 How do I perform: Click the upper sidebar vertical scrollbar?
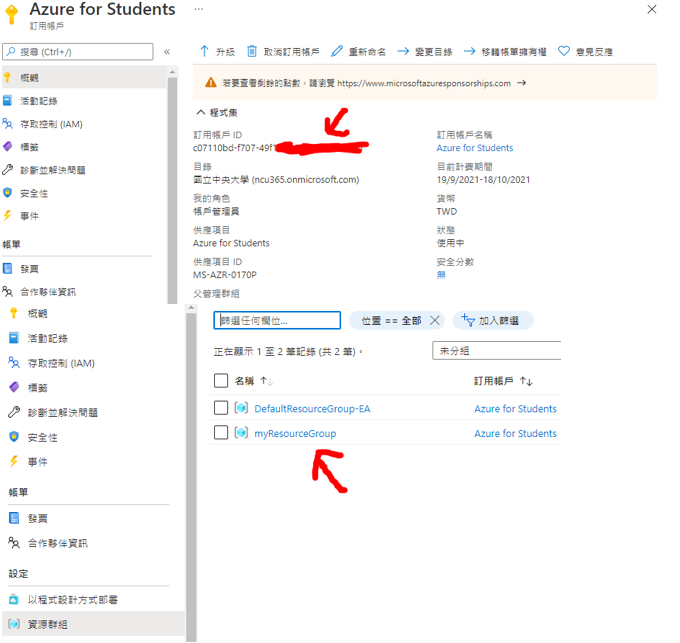coord(172,190)
